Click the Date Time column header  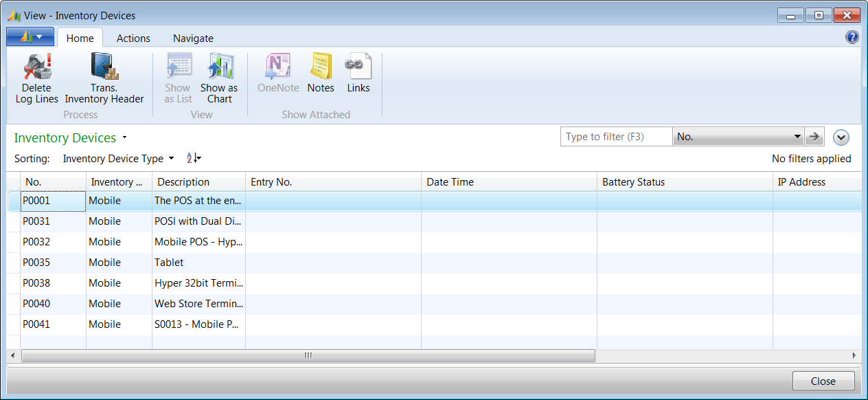tap(509, 182)
